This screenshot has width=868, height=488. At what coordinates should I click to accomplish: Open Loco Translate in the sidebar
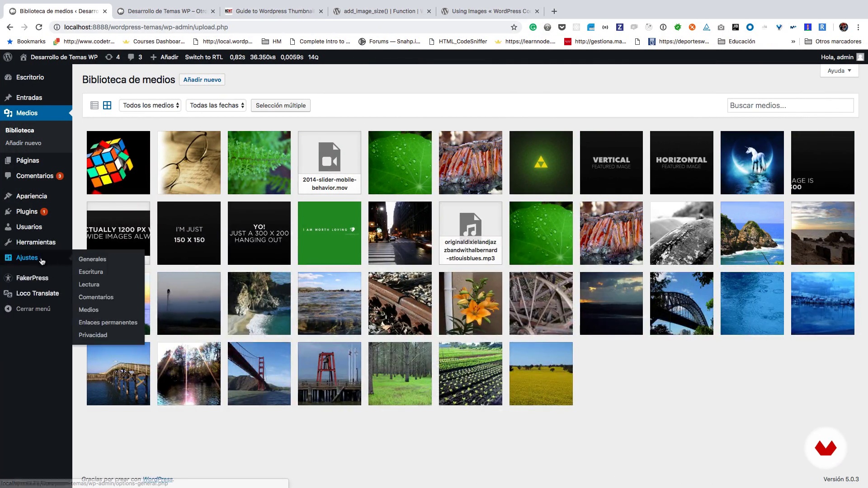coord(36,293)
